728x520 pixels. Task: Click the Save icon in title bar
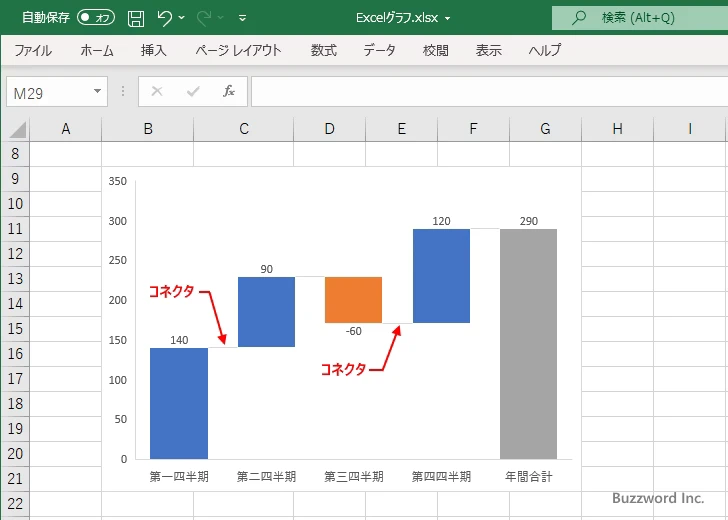point(136,18)
